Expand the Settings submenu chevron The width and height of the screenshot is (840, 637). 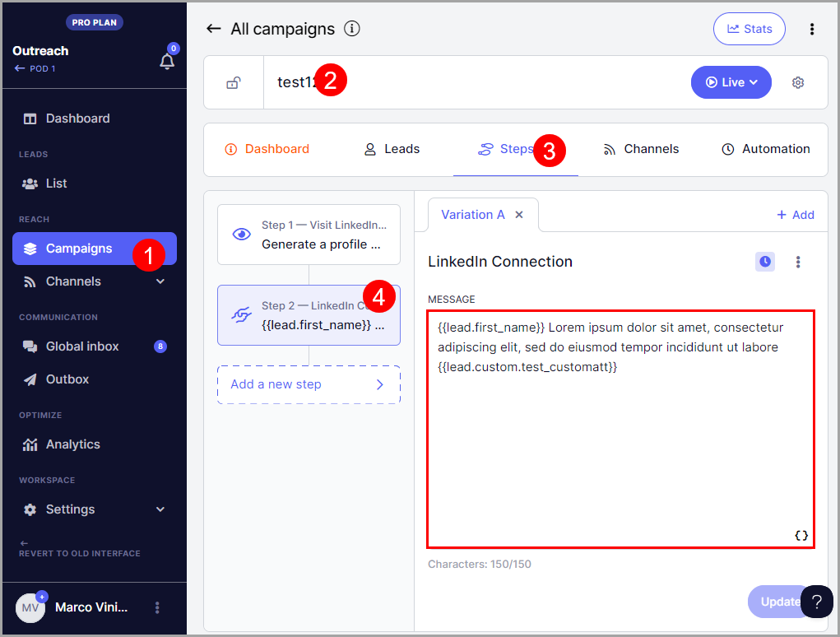coord(160,509)
